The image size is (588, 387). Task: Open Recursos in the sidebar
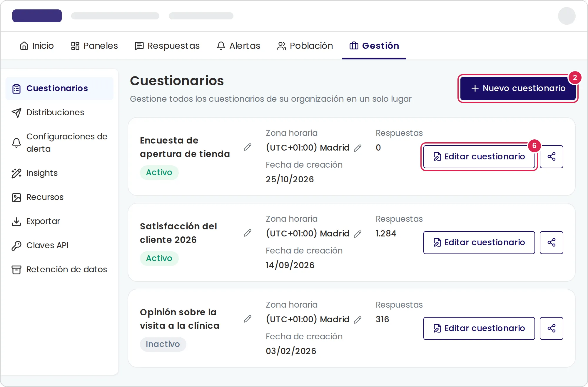coord(59,197)
